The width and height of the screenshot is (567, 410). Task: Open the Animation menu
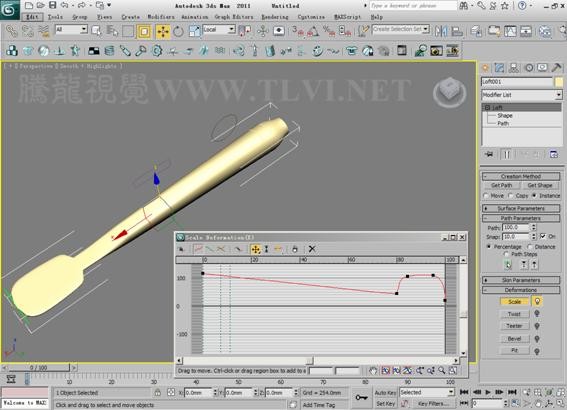coord(195,17)
